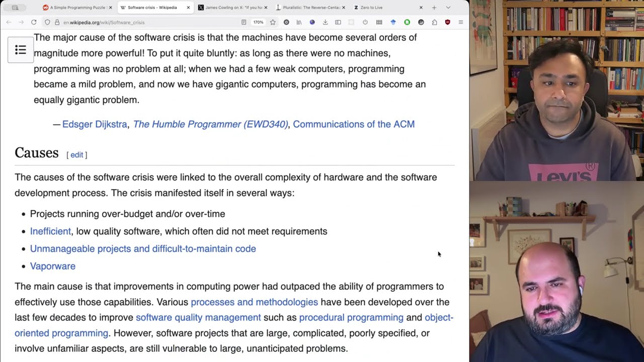Image resolution: width=644 pixels, height=362 pixels.
Task: Reload the current Wikipedia page
Action: [34, 22]
